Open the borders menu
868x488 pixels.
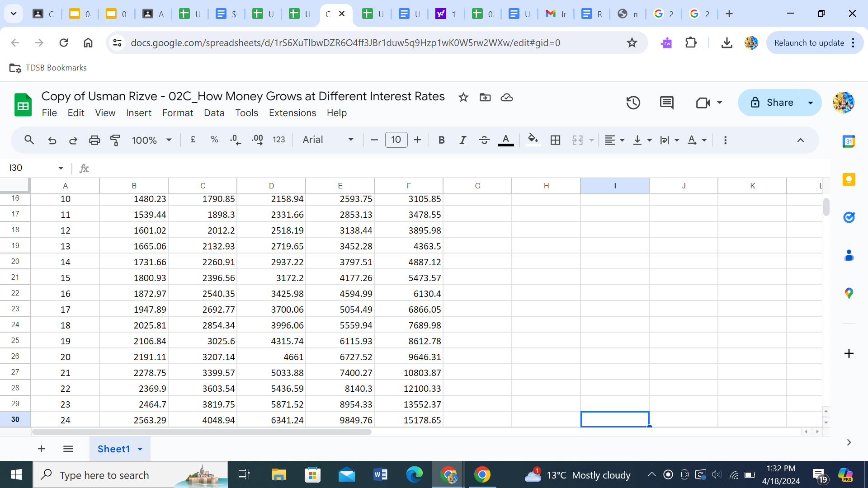point(555,140)
